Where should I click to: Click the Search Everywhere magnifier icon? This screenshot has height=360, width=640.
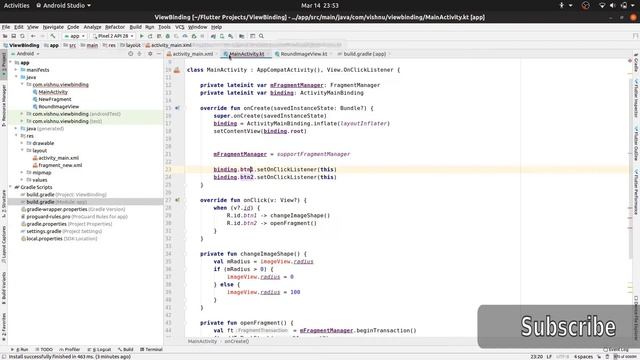point(261,36)
